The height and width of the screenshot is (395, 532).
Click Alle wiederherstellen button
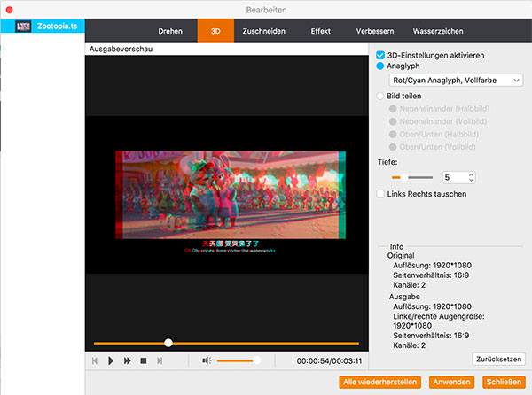coord(379,382)
